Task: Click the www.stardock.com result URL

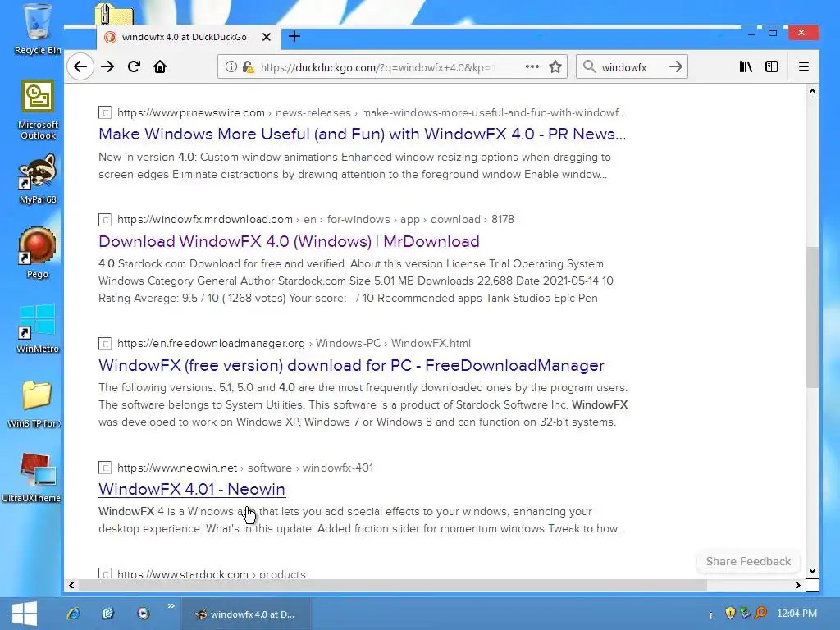Action: [212, 573]
